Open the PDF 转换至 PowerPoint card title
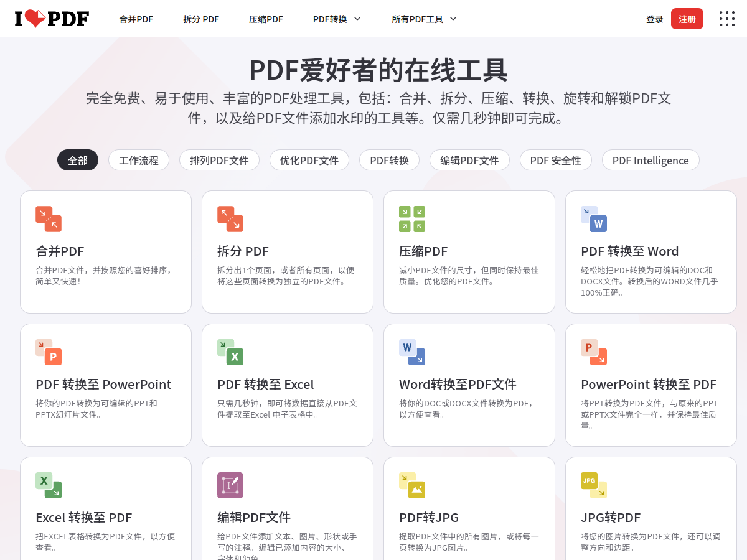This screenshot has width=747, height=560. click(103, 385)
